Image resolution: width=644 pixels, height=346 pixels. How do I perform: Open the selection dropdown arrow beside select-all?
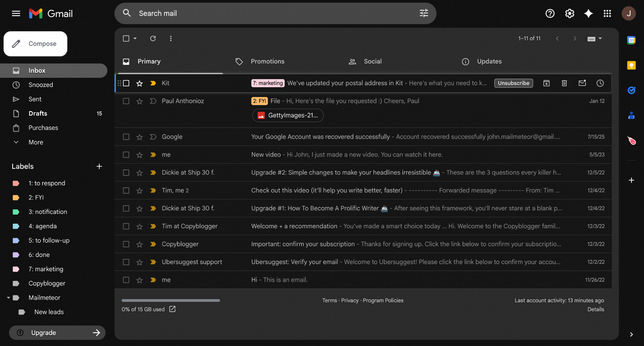tap(134, 38)
